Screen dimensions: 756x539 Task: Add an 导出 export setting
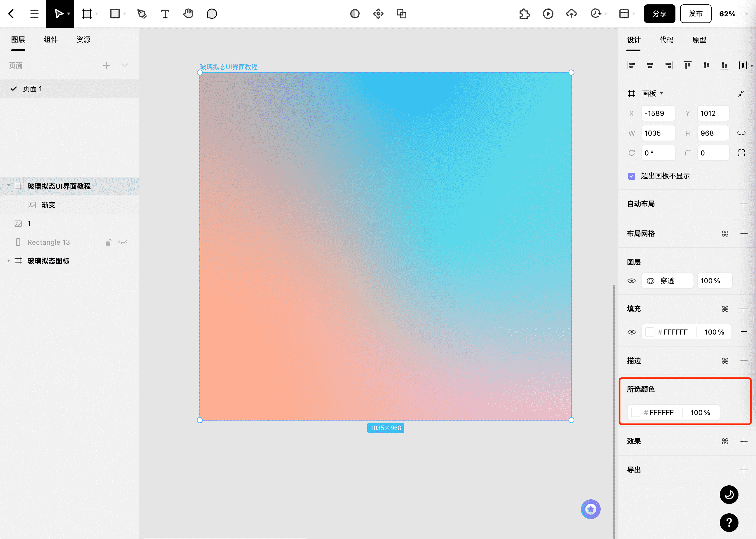[744, 470]
